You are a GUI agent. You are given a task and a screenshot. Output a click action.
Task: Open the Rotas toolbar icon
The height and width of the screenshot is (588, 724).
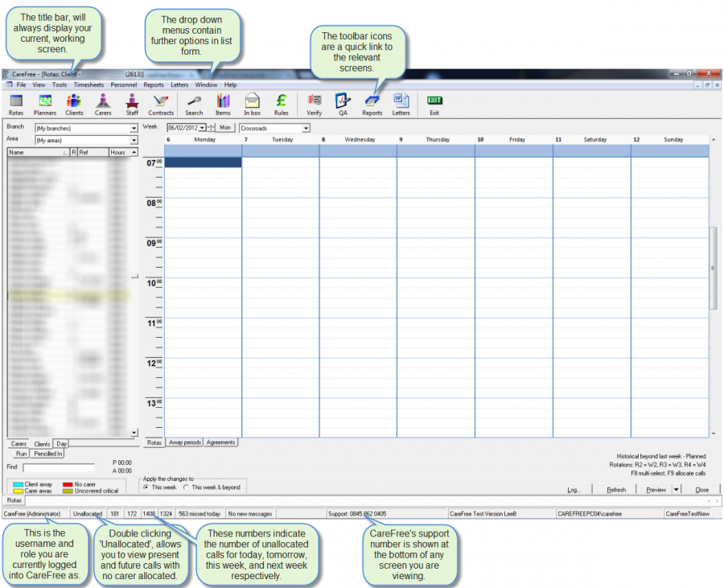click(x=16, y=103)
